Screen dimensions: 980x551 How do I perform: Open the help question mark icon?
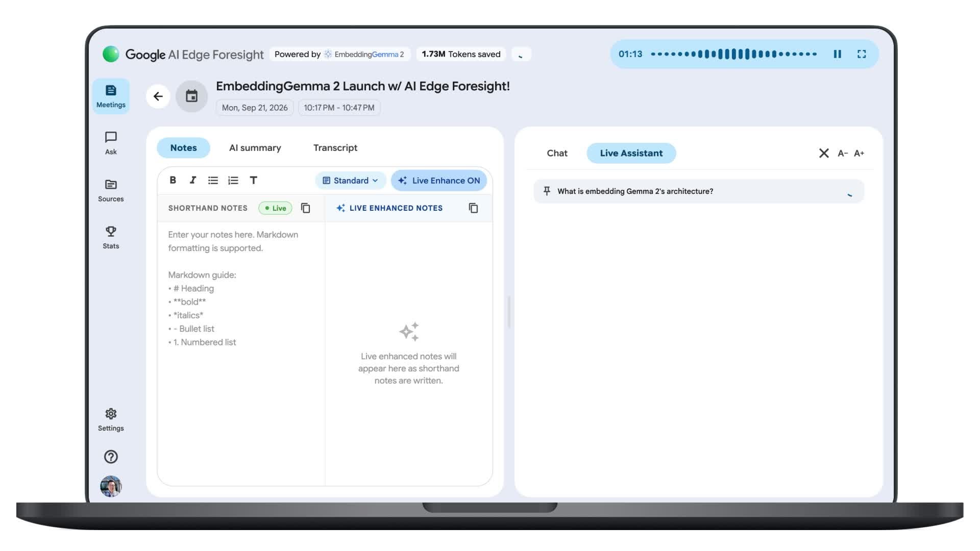point(111,457)
